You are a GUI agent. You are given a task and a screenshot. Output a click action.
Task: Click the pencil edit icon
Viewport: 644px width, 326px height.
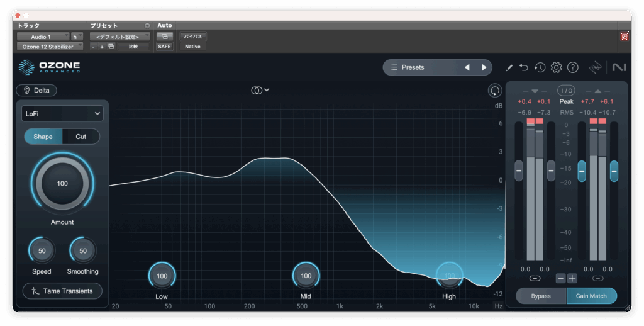tap(509, 67)
